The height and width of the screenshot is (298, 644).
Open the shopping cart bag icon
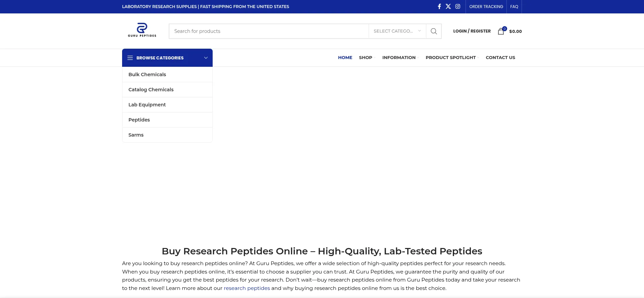[501, 31]
